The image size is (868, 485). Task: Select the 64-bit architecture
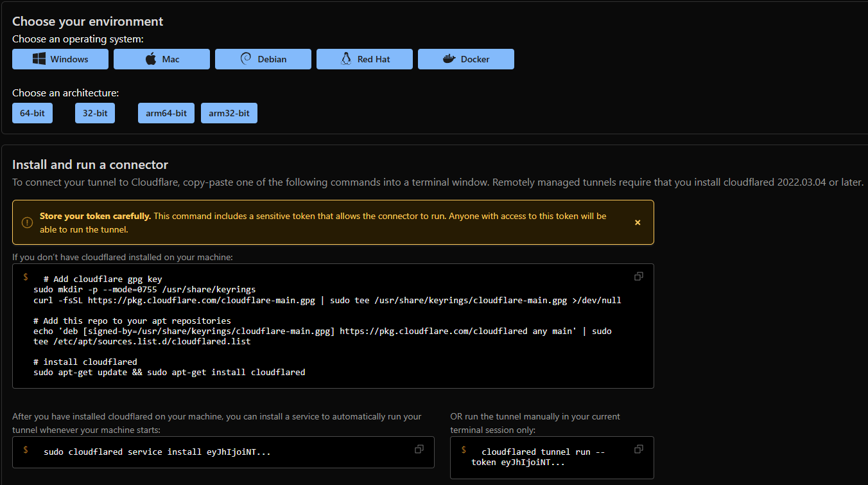coord(32,113)
